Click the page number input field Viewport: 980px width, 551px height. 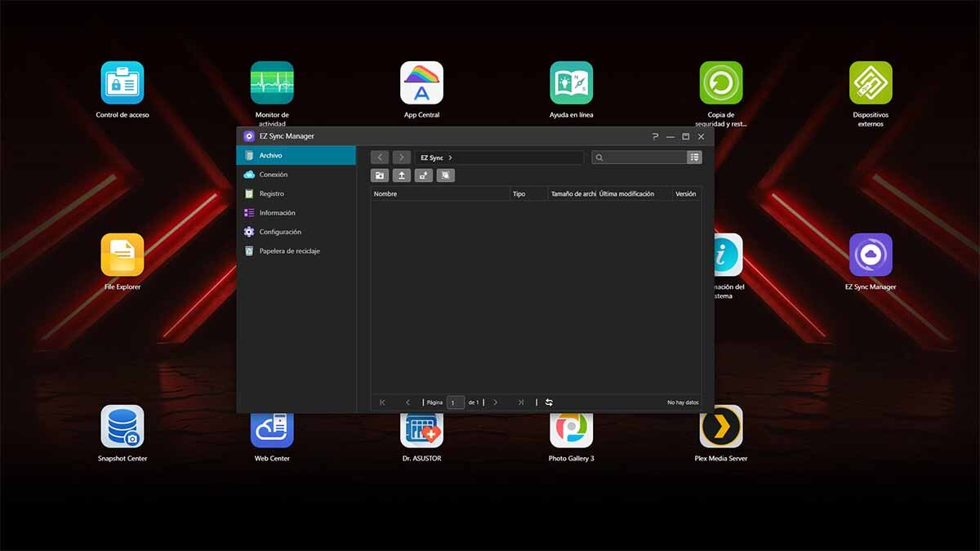click(456, 402)
